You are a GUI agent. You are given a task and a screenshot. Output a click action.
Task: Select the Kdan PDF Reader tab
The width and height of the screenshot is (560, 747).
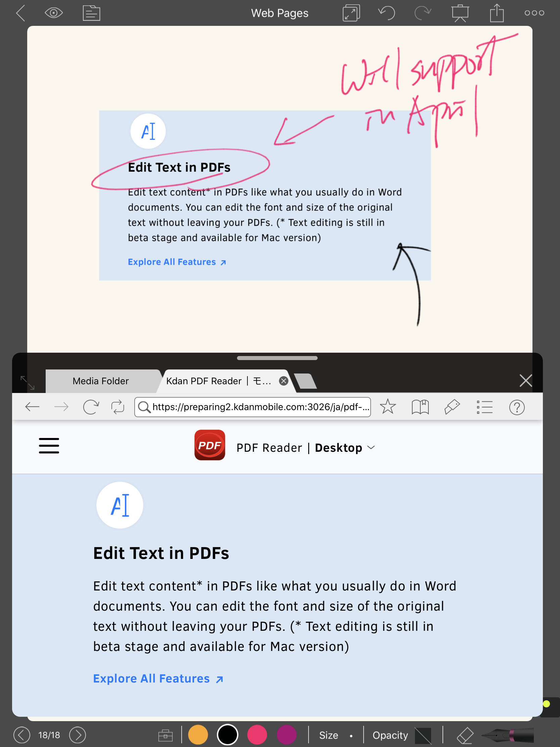tap(219, 381)
